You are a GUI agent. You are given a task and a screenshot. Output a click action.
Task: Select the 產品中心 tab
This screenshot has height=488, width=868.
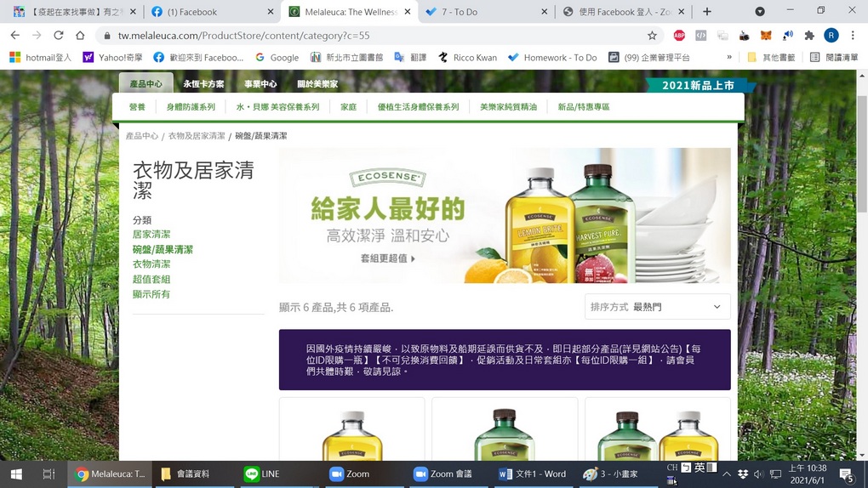pyautogui.click(x=146, y=83)
